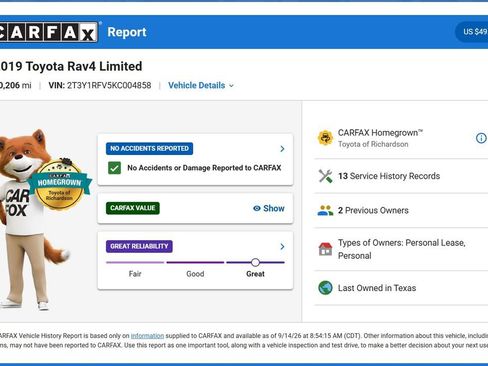
Task: Expand the No Accidents Reported chevron
Action: (x=282, y=149)
